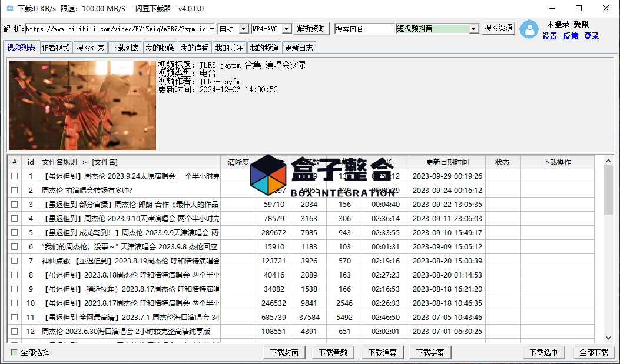
Task: Enable checkbox in row 9
Action: click(15, 289)
